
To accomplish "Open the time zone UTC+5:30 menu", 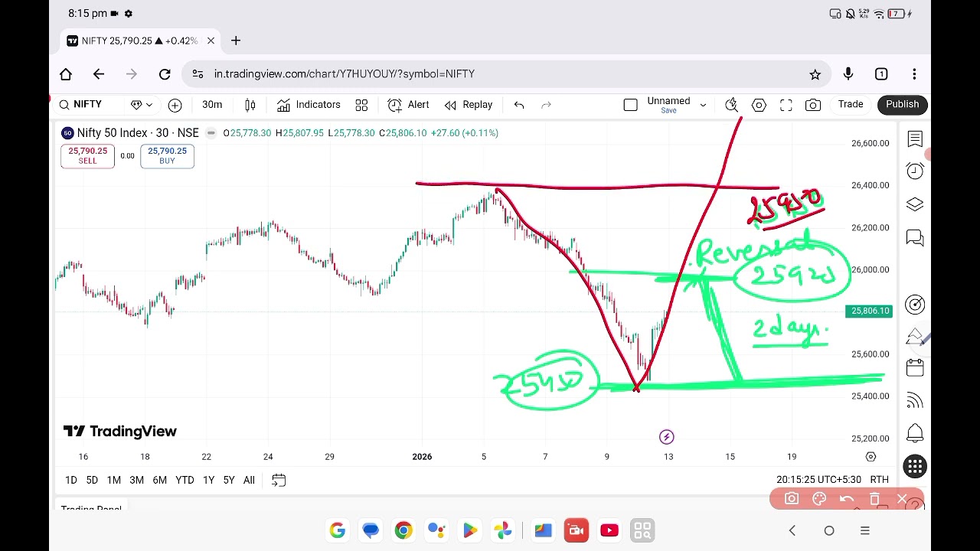I will [x=818, y=480].
